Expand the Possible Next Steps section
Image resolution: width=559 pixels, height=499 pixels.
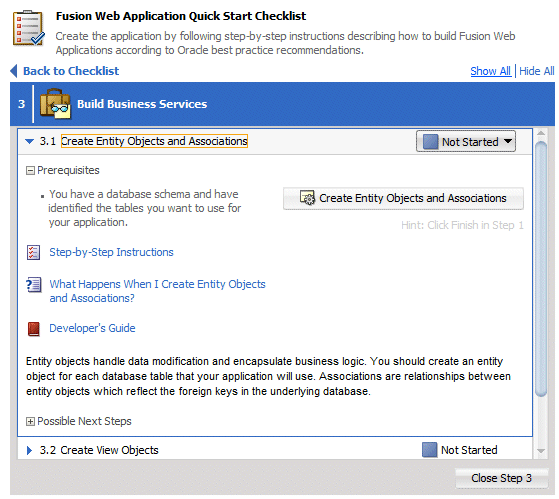30,422
